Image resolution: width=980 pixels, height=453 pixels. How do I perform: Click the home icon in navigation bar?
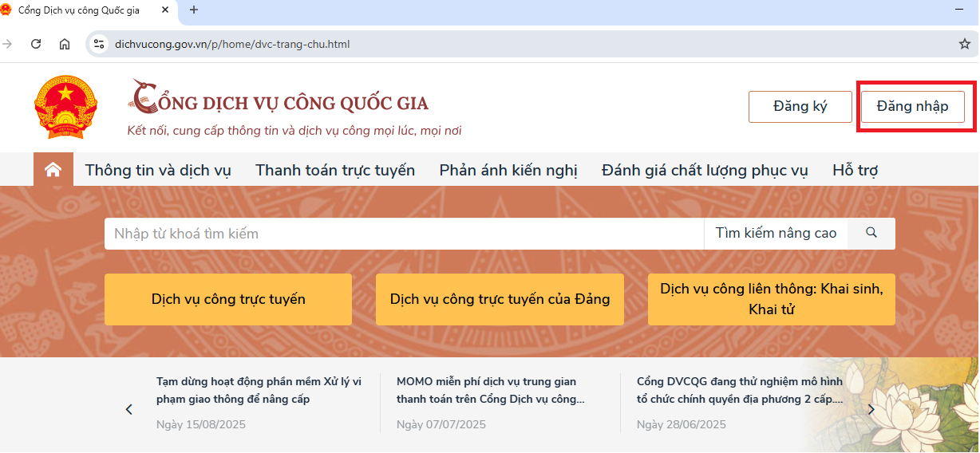click(x=53, y=170)
